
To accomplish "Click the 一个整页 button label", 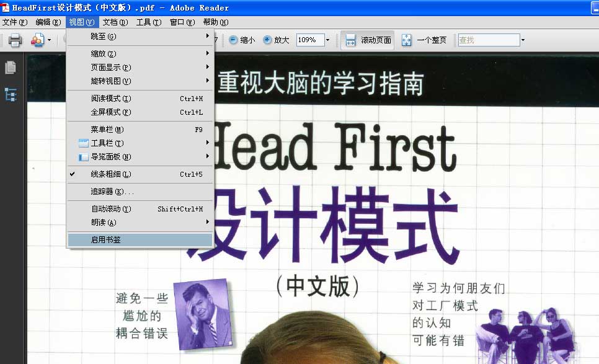I will point(432,40).
